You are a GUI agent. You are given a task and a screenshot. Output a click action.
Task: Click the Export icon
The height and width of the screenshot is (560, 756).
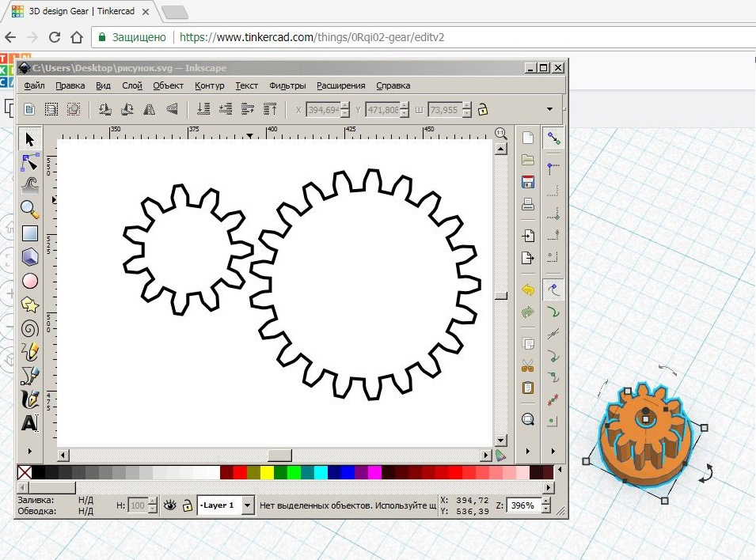[x=528, y=258]
